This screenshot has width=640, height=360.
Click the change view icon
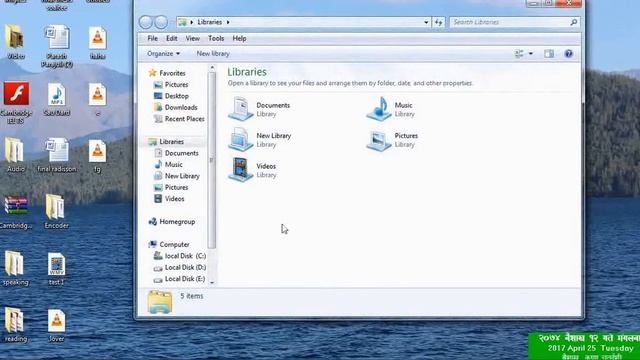(x=519, y=53)
